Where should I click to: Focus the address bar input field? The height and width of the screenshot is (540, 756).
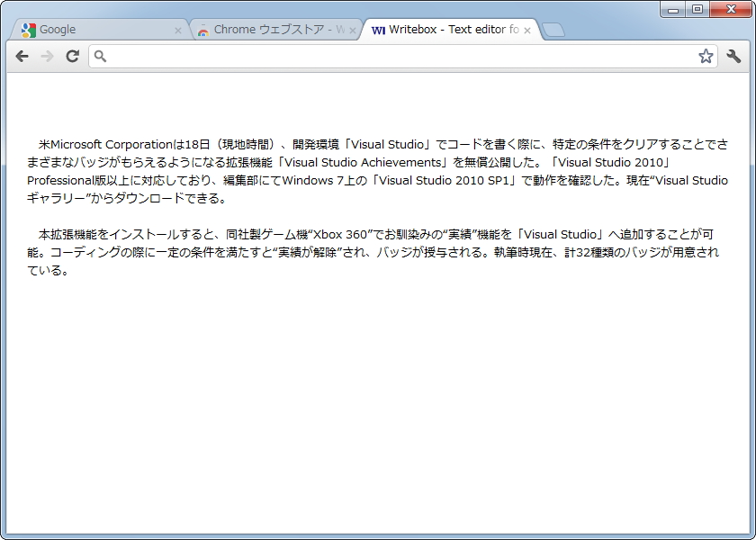402,57
